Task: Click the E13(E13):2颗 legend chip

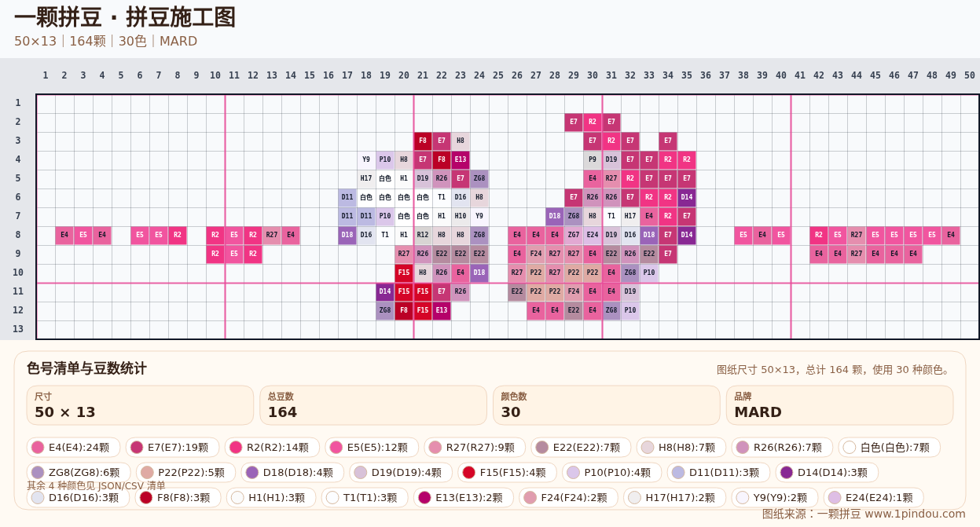Action: coord(463,498)
